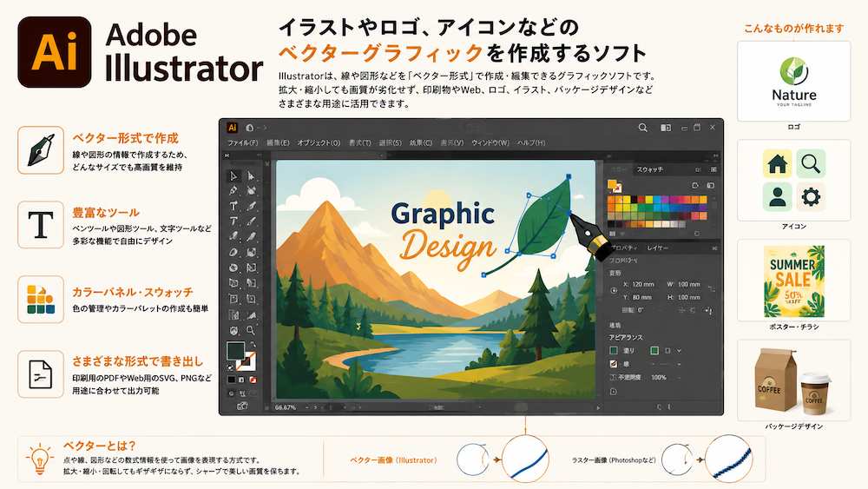Screen dimensions: 868x489
Task: Select the Direct Selection tool white arrow
Action: pyautogui.click(x=250, y=175)
